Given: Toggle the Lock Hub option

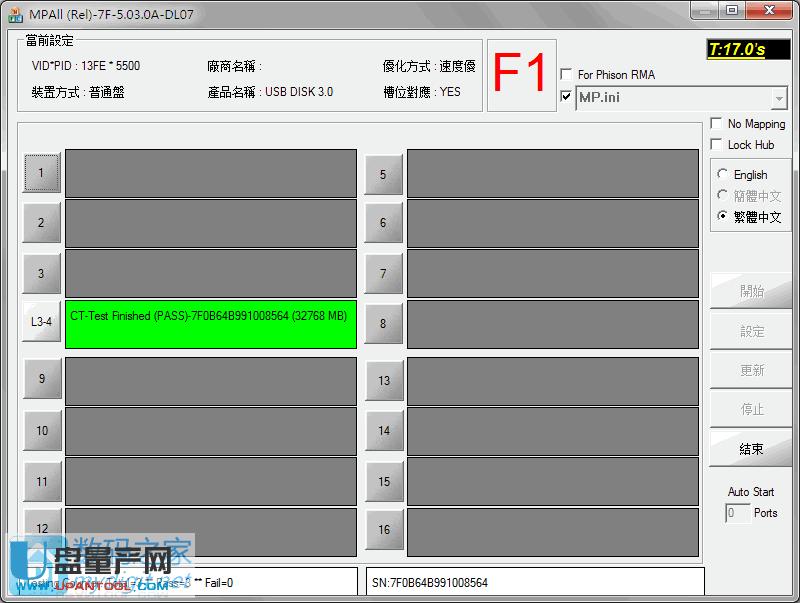Looking at the screenshot, I should (x=717, y=144).
